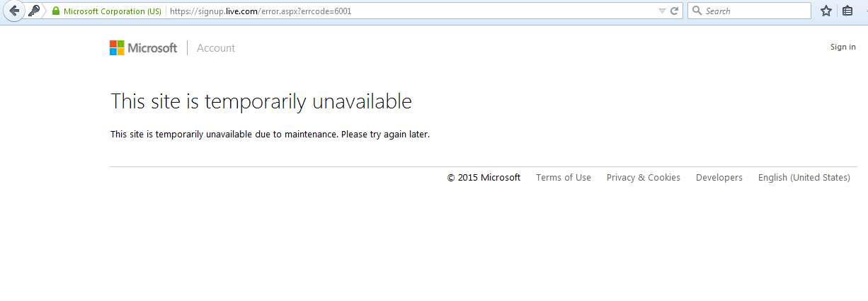Show Microsoft Corporation (US) site identity info
This screenshot has width=868, height=301.
[112, 11]
